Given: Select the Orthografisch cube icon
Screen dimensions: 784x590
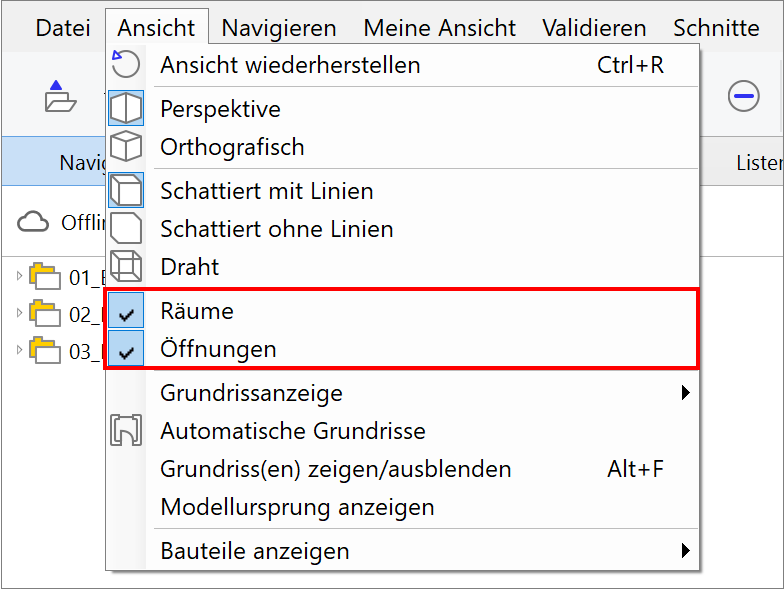Looking at the screenshot, I should [x=126, y=146].
